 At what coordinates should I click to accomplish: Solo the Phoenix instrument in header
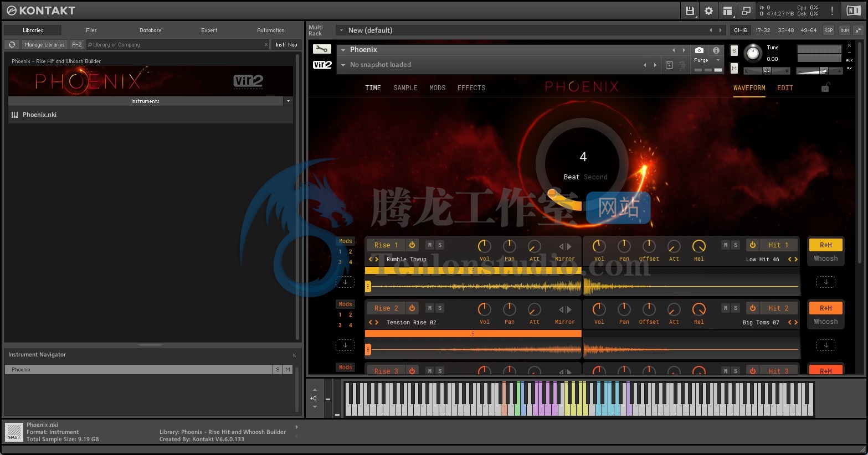734,50
